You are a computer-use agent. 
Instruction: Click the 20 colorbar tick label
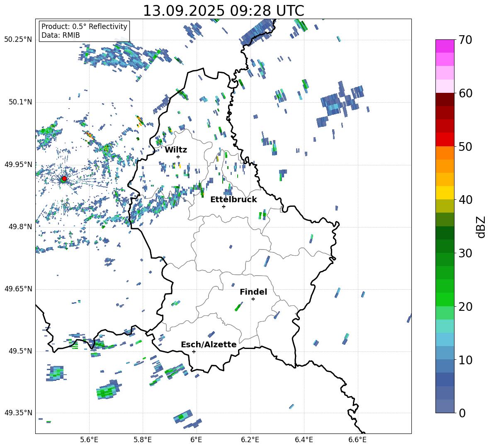(465, 306)
